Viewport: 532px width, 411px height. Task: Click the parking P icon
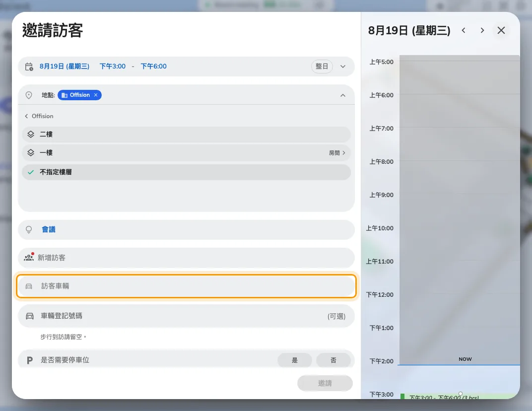[30, 360]
